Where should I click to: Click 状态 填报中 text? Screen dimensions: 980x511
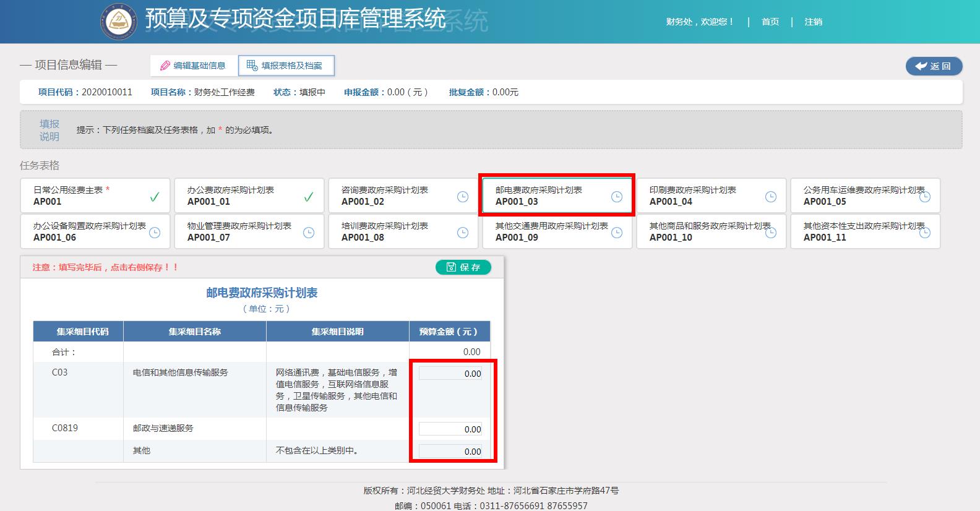coord(299,92)
